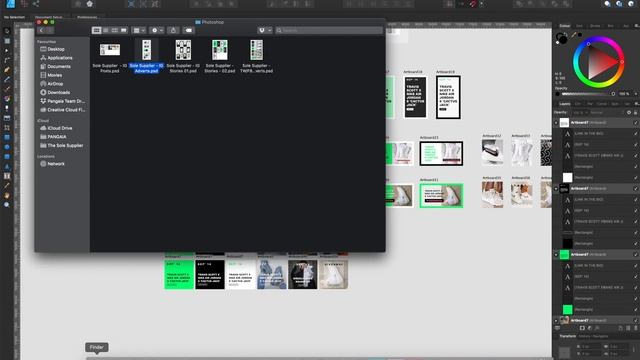The image size is (640, 360).
Task: Switch Finder to list view
Action: [106, 30]
